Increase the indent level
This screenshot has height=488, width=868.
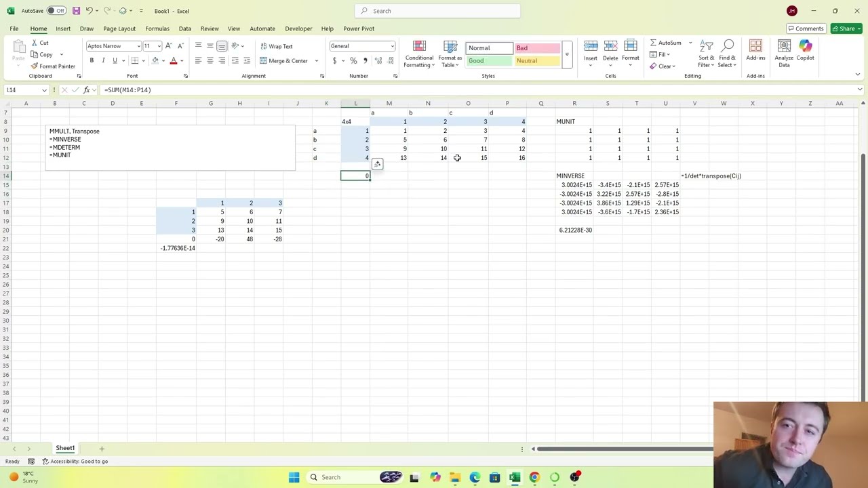click(246, 60)
